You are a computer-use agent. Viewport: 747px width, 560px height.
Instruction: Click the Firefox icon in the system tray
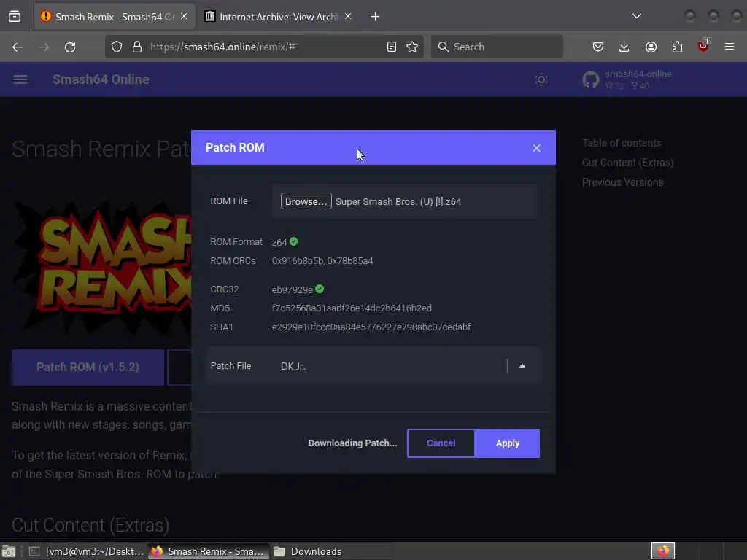pos(662,551)
